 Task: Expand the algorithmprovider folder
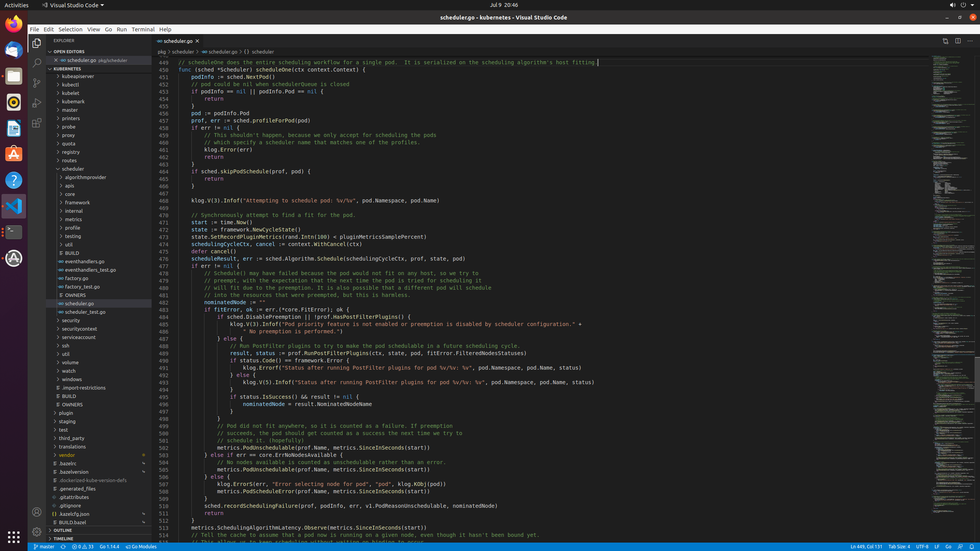[99, 177]
